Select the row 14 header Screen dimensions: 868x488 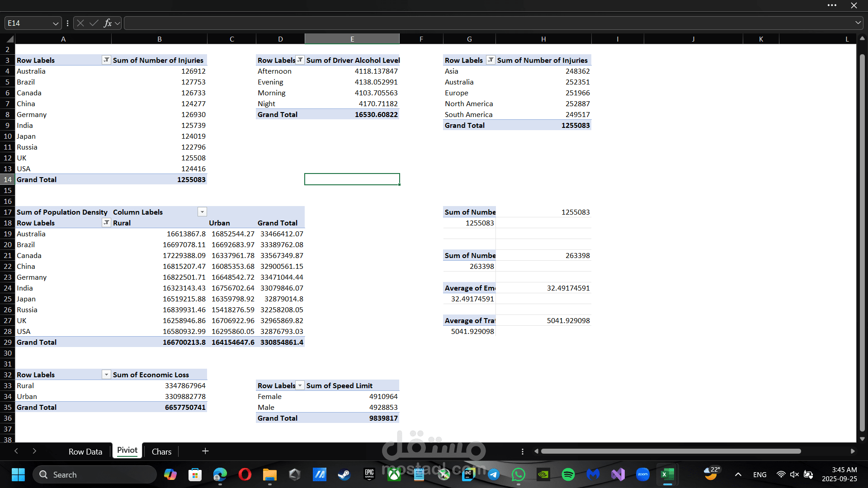(8, 179)
